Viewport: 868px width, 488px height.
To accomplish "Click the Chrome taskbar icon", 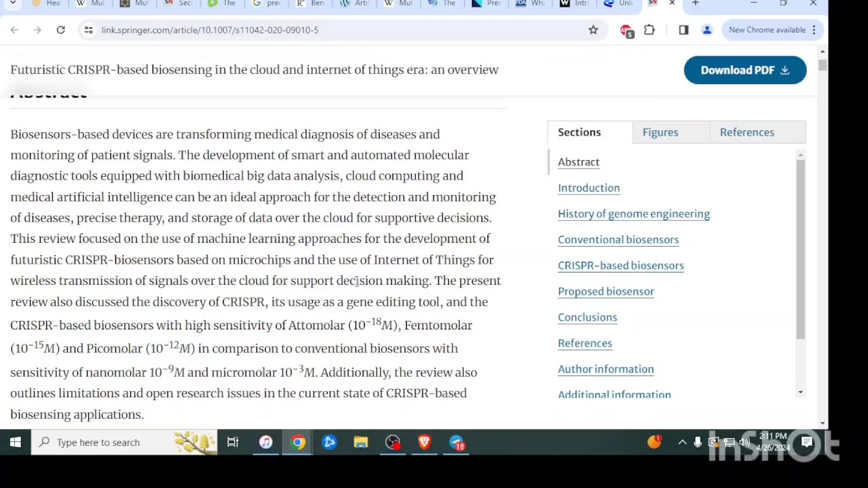I will pyautogui.click(x=298, y=443).
